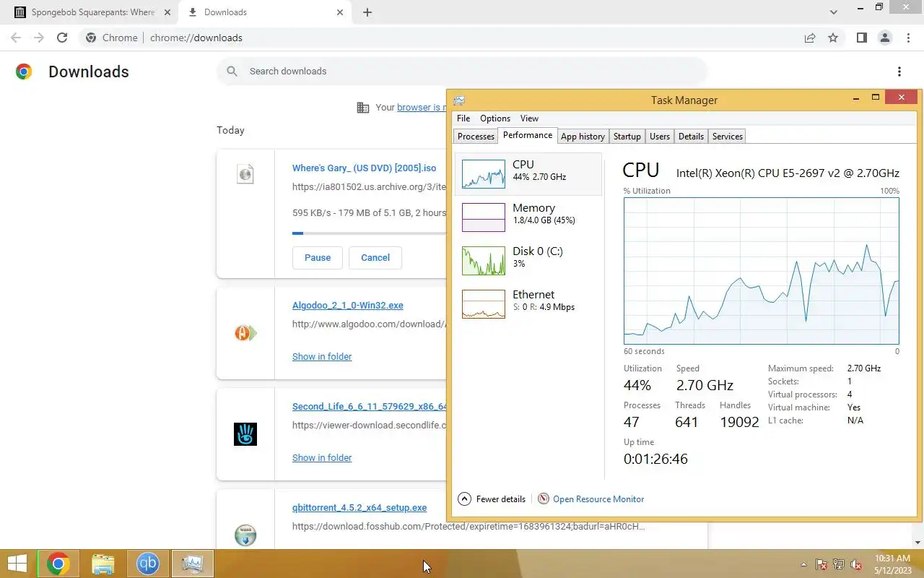
Task: Switch to the Processes tab
Action: click(x=476, y=137)
